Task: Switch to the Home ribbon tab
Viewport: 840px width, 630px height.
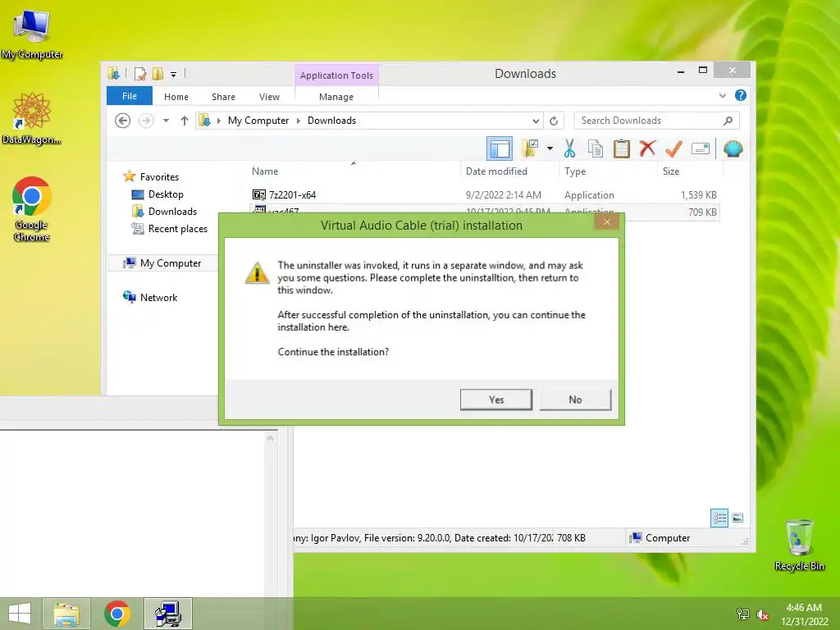Action: (x=176, y=97)
